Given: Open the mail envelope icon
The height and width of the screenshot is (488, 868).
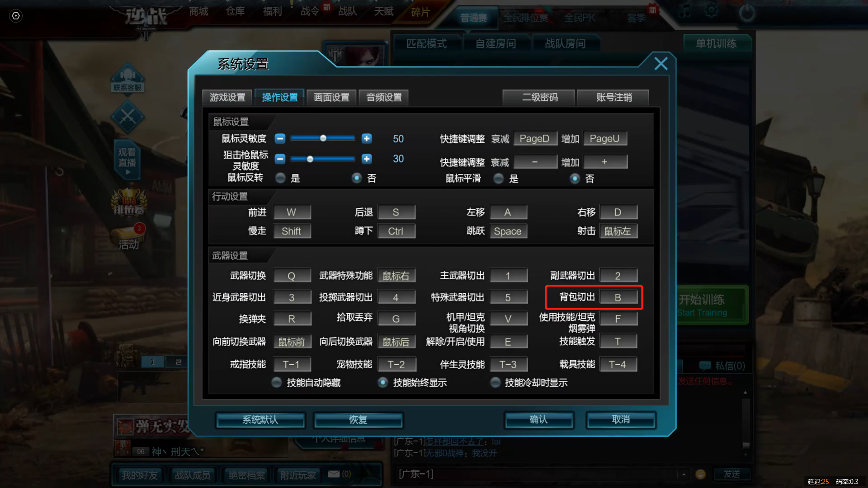Looking at the screenshot, I should click(334, 474).
